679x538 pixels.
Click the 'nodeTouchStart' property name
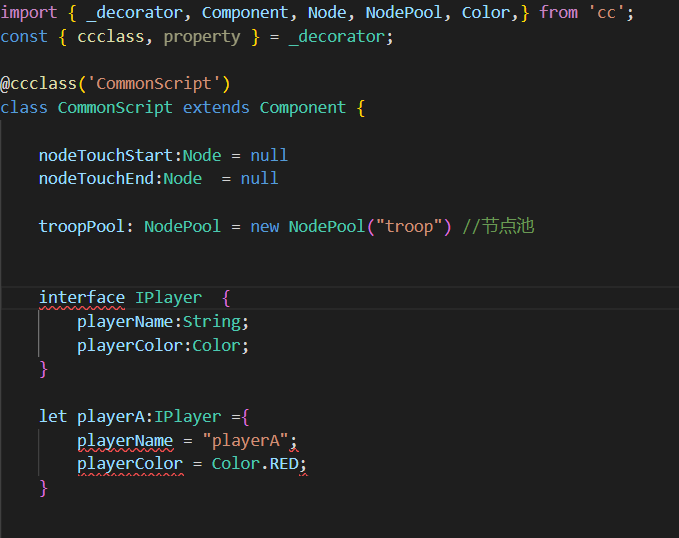pos(106,155)
